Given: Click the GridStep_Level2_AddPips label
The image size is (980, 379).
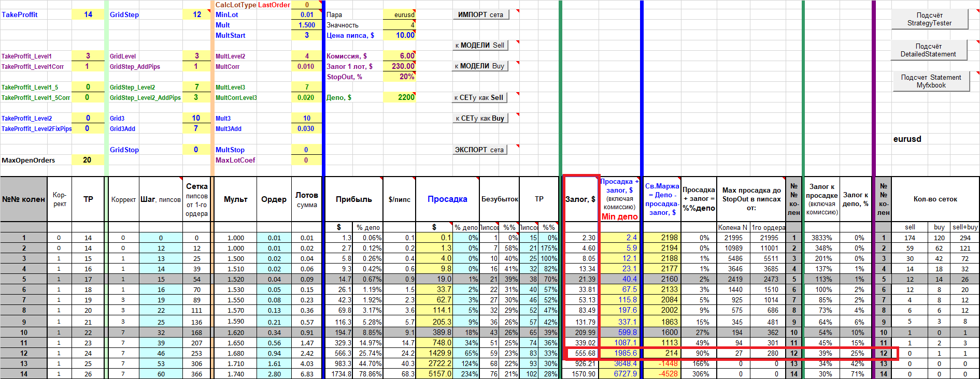Looking at the screenshot, I should coord(145,97).
